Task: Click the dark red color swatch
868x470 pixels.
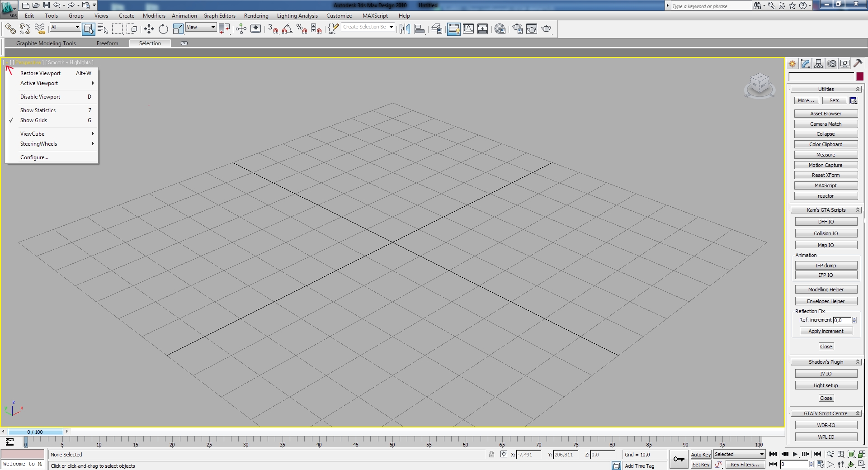Action: point(860,76)
